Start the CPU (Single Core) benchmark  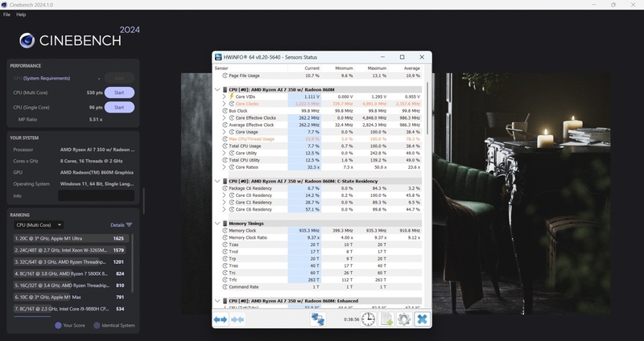click(x=119, y=107)
